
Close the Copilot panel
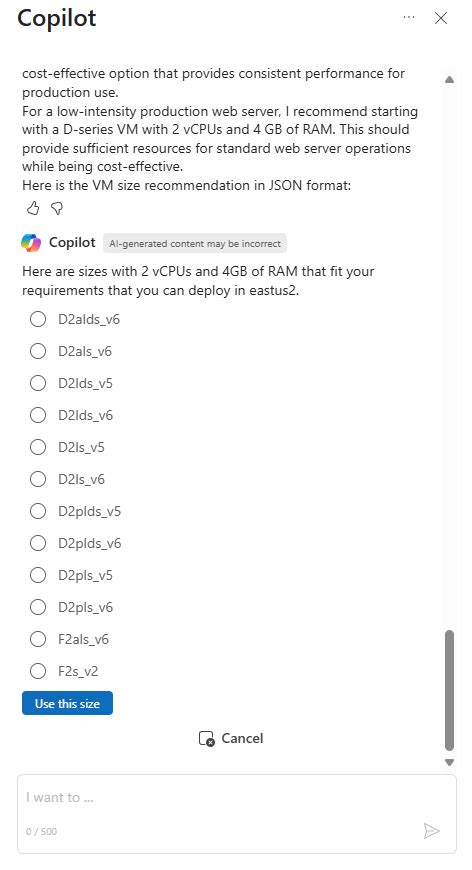click(x=441, y=18)
